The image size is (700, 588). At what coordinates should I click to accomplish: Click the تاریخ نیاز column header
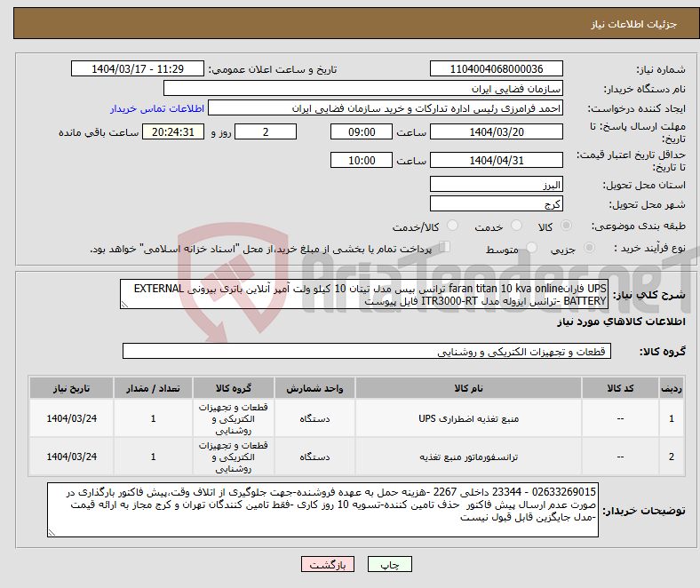71,388
